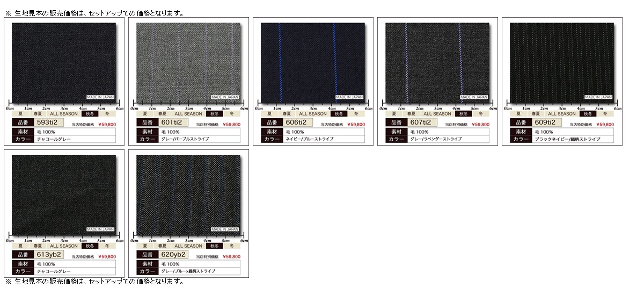
Task: Click the 620yb2 product number label
Action: (x=174, y=255)
